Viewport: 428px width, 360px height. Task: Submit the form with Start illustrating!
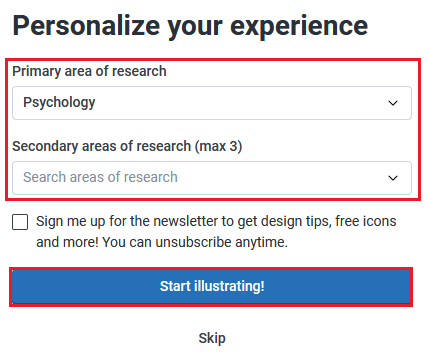click(x=211, y=287)
